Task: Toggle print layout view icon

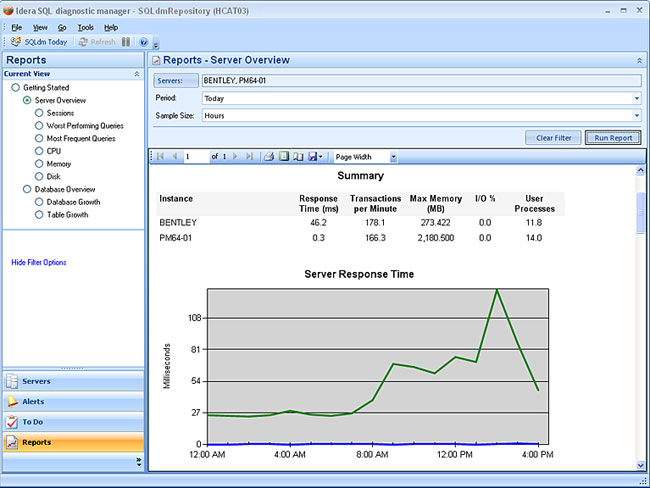Action: click(x=284, y=156)
